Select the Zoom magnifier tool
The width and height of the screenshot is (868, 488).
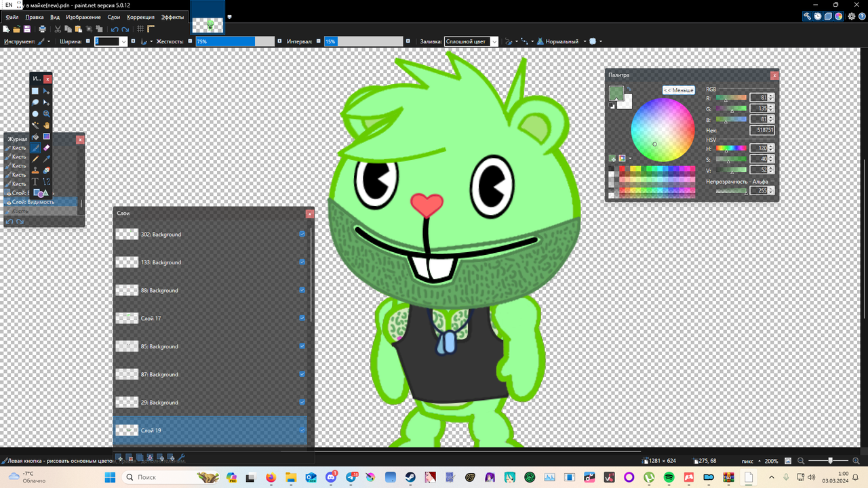pyautogui.click(x=47, y=114)
